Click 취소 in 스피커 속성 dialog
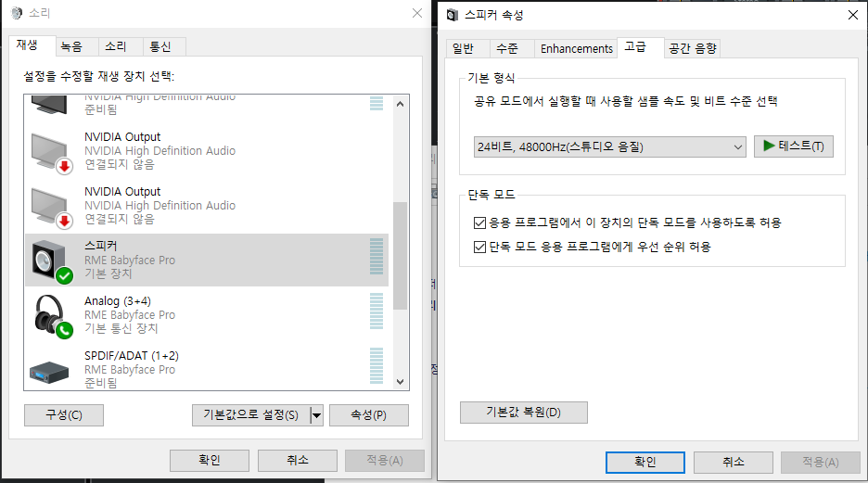 (733, 463)
